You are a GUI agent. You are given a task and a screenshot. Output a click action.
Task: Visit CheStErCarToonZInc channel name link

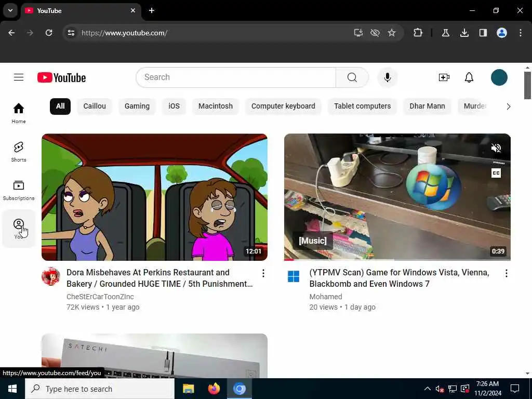click(100, 297)
